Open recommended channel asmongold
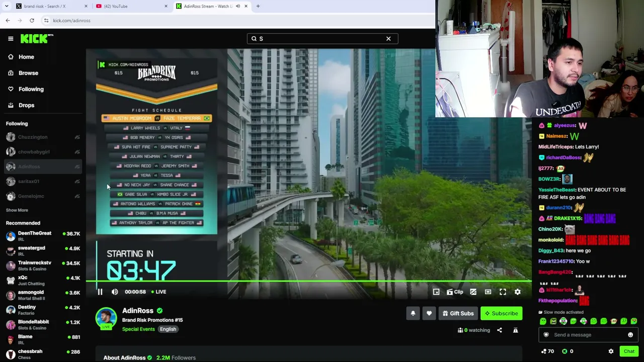 click(x=43, y=295)
